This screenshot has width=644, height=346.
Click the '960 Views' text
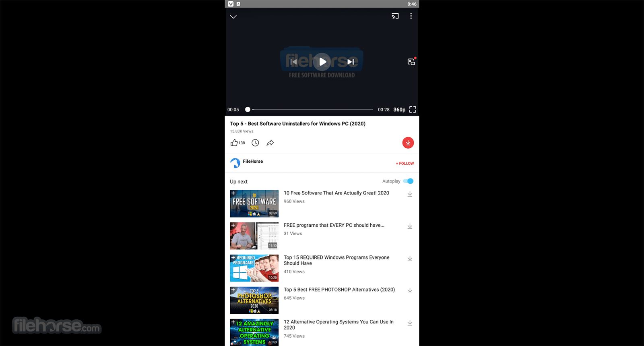[294, 201]
